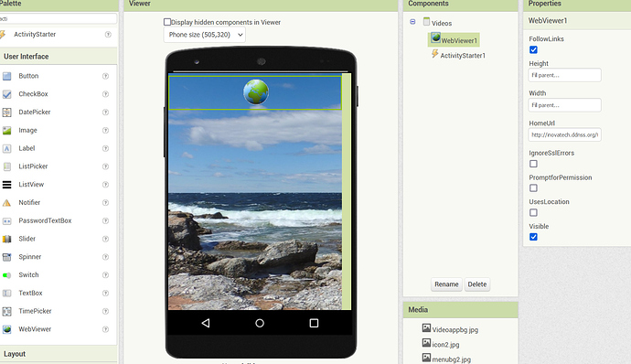Choose the Switch component icon
Image resolution: width=631 pixels, height=364 pixels.
coord(6,275)
